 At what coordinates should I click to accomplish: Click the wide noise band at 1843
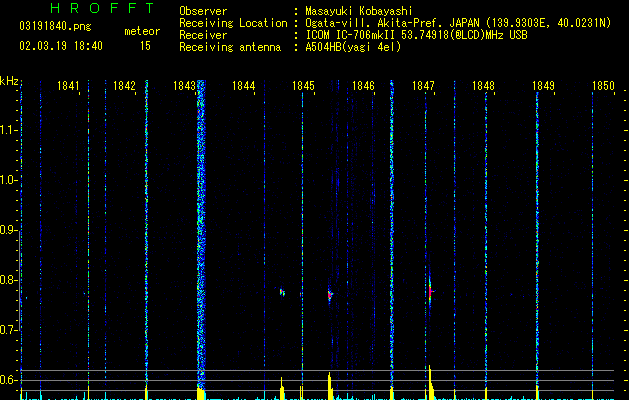click(201, 235)
